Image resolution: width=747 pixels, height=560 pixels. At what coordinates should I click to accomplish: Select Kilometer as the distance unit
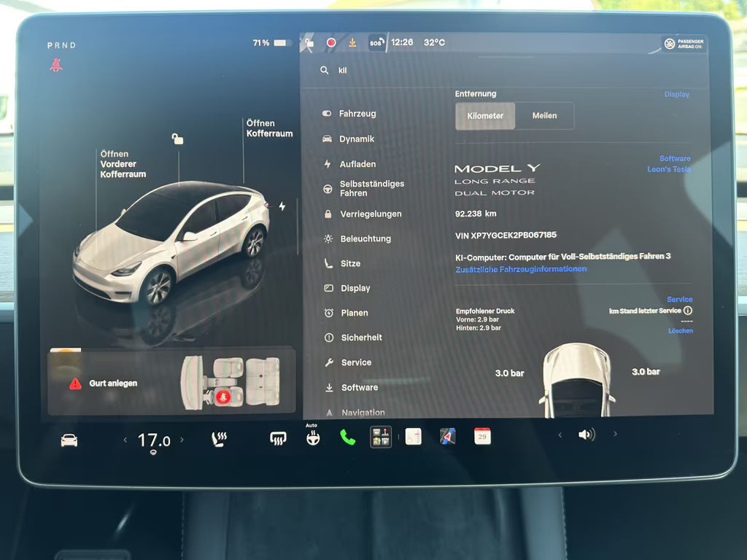tap(485, 116)
